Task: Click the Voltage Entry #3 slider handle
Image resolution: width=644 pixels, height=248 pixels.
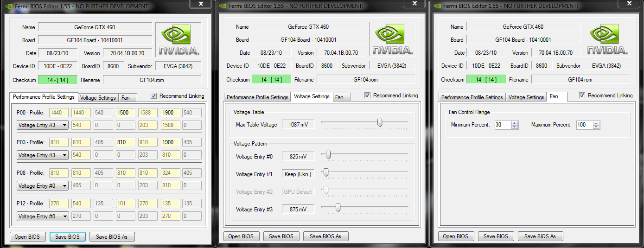Action: (x=338, y=208)
